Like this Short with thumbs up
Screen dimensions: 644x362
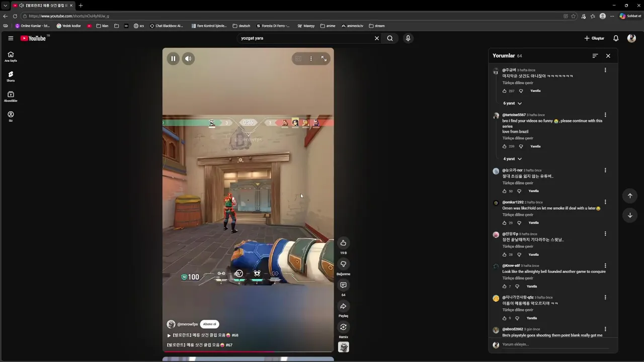coord(343,243)
